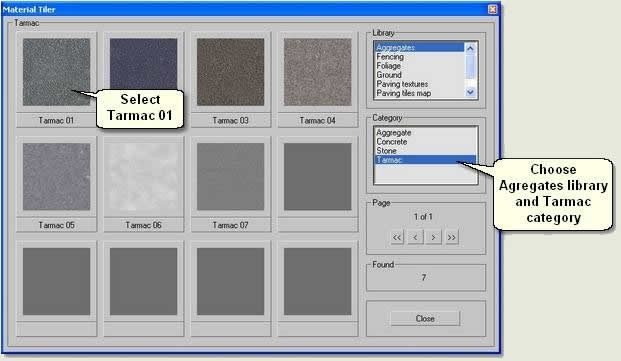This screenshot has height=361, width=621.
Task: Select Fencing in the Library list
Action: 419,57
